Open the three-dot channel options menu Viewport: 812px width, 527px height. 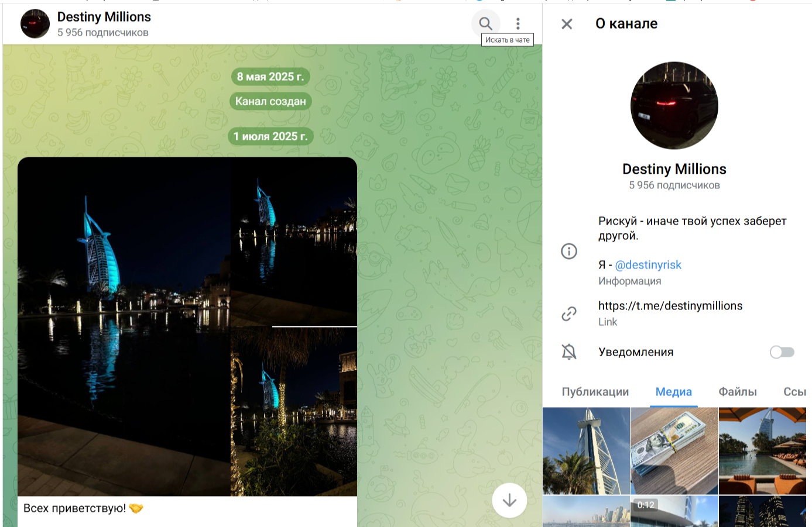pos(518,23)
